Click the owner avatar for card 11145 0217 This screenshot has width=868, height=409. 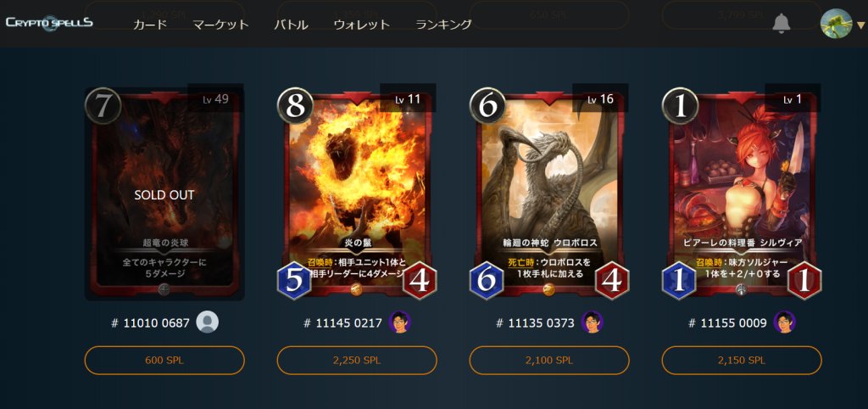point(400,322)
